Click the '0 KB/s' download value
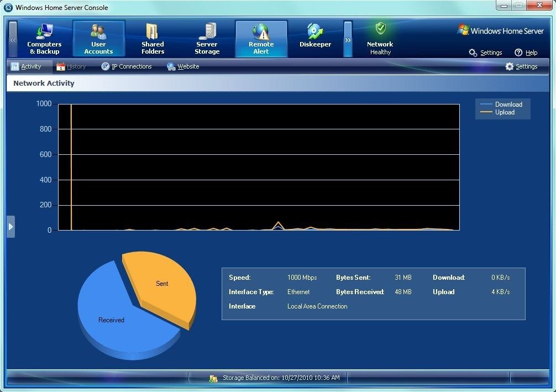 [500, 278]
